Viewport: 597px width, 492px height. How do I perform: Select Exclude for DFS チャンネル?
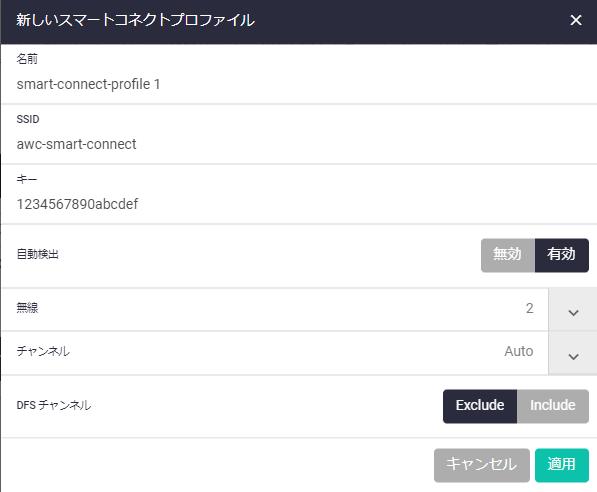(x=480, y=406)
